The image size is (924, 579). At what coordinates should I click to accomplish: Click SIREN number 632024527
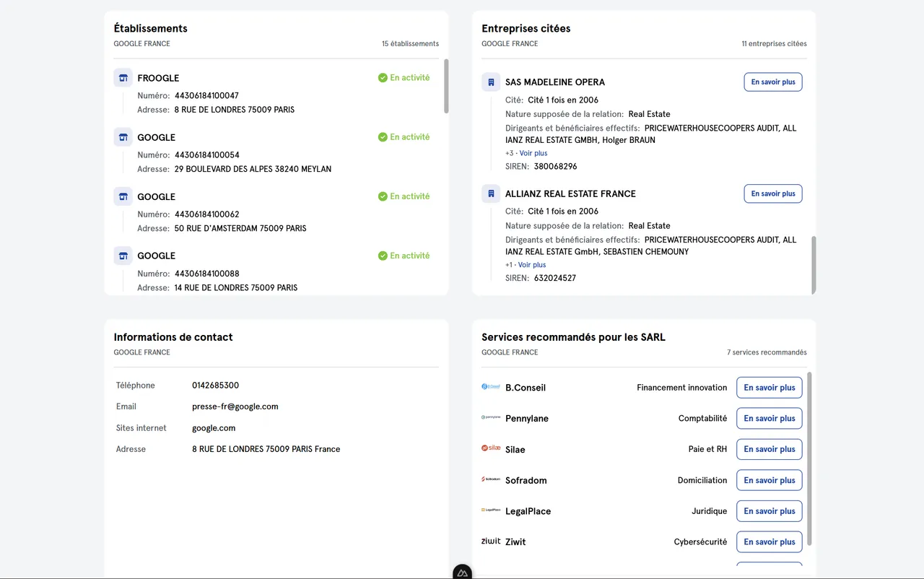tap(555, 278)
